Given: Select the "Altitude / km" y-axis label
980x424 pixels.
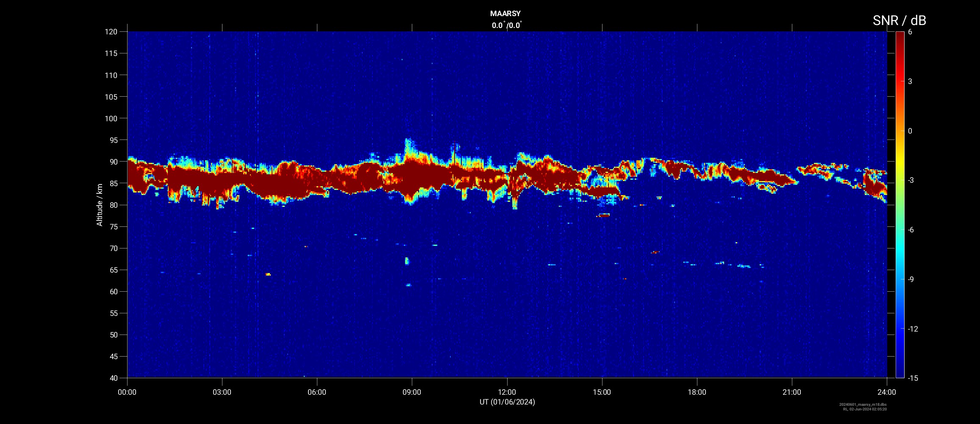Looking at the screenshot, I should (x=100, y=205).
